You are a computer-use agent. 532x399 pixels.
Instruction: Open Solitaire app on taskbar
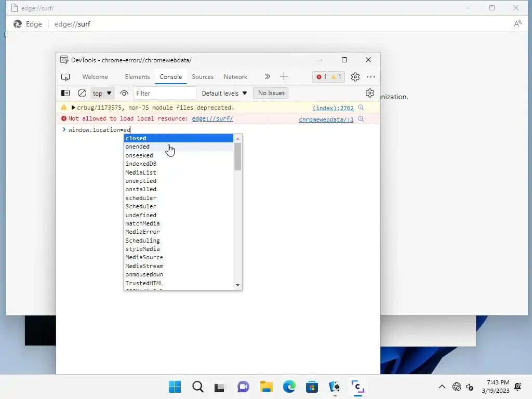335,387
